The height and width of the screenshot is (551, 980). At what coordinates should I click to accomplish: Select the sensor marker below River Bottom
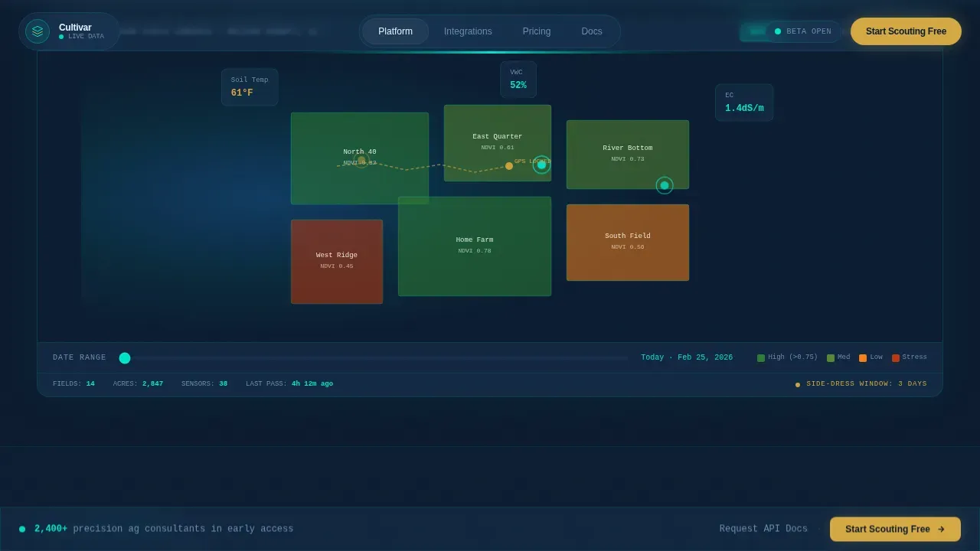pyautogui.click(x=665, y=185)
